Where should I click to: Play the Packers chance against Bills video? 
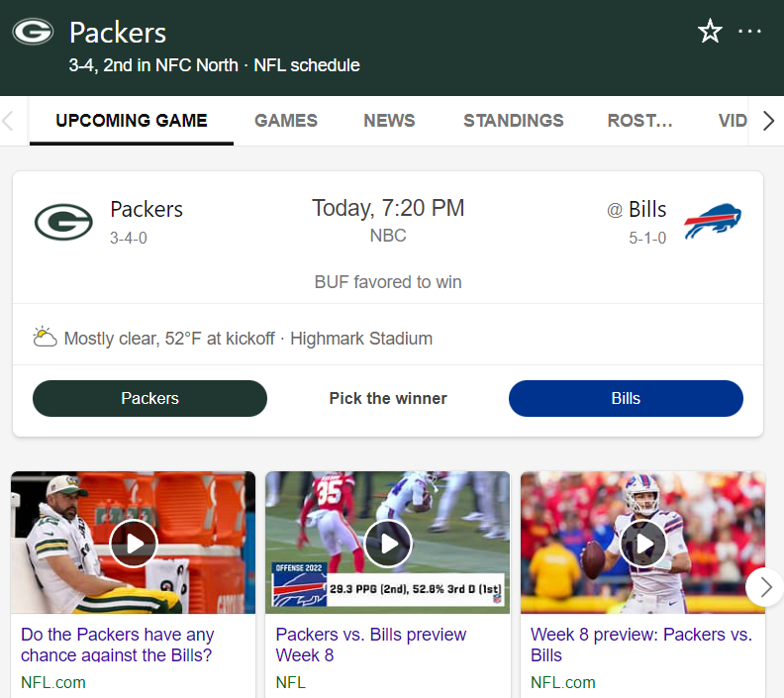coord(134,544)
